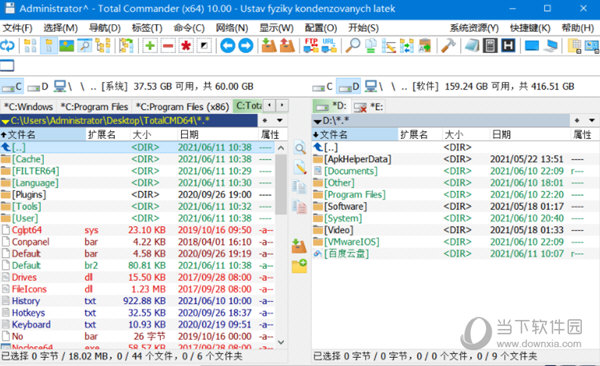Image resolution: width=600 pixels, height=366 pixels.
Task: Select the [百度云盘] folder
Action: point(455,254)
